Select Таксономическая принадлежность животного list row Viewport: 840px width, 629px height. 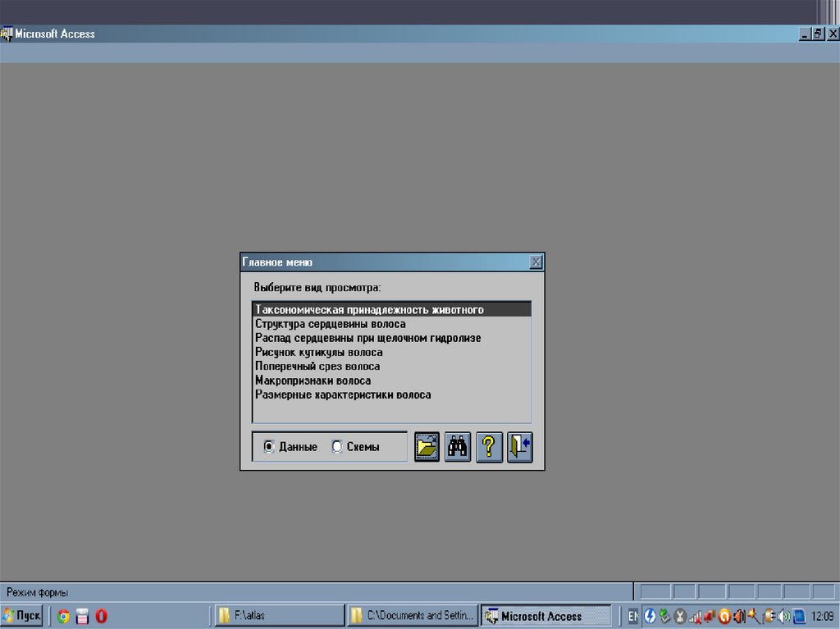tap(391, 310)
